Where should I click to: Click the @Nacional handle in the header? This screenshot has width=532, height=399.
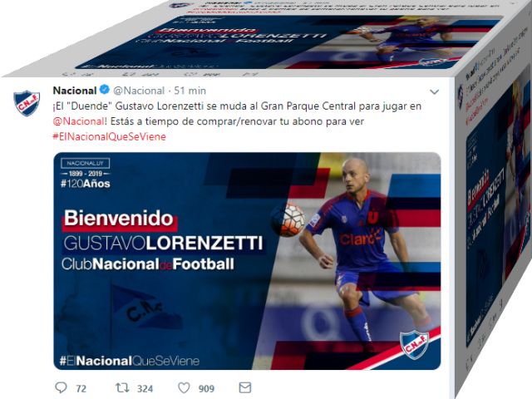(139, 91)
